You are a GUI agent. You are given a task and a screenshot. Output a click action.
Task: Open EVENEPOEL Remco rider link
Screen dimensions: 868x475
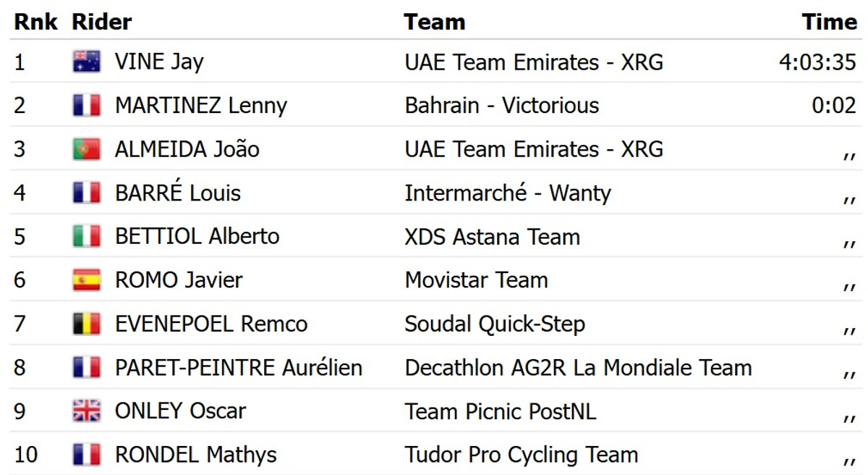(211, 324)
